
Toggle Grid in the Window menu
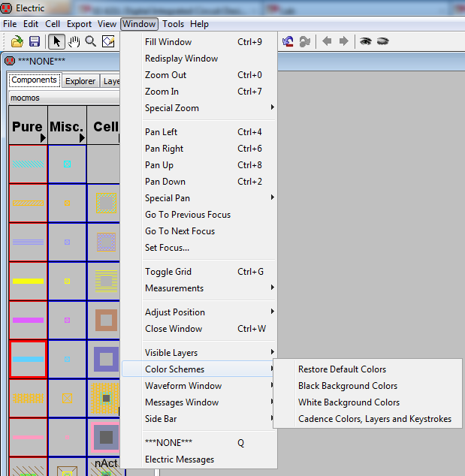coord(168,272)
